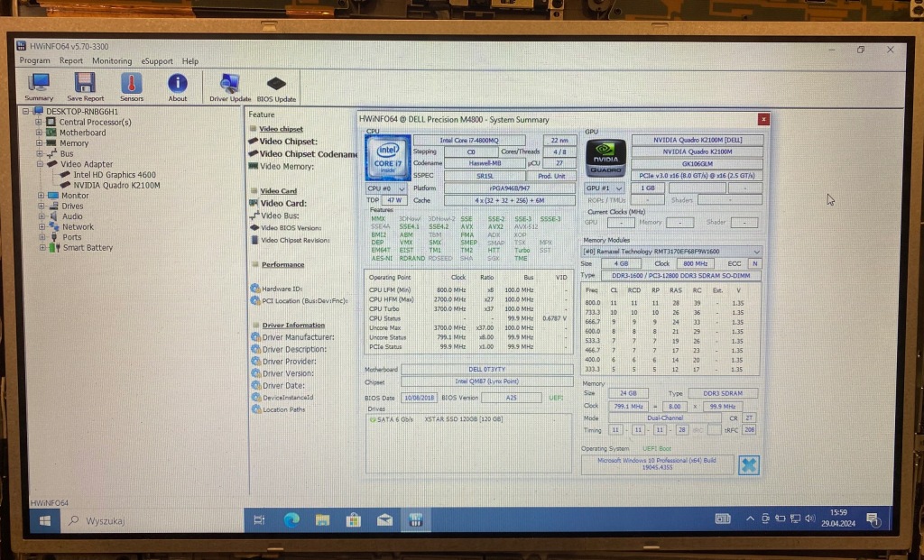Close the System Summary window
Screen dimensions: 924x560
click(763, 119)
